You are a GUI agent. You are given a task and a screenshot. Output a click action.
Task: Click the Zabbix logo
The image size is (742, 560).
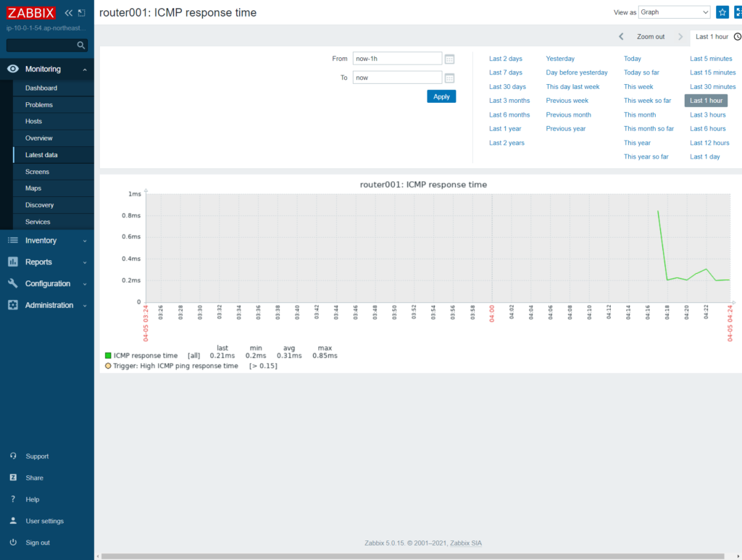(30, 12)
